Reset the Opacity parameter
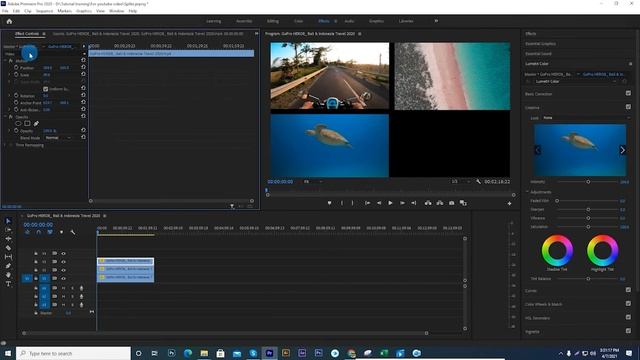 (x=83, y=131)
